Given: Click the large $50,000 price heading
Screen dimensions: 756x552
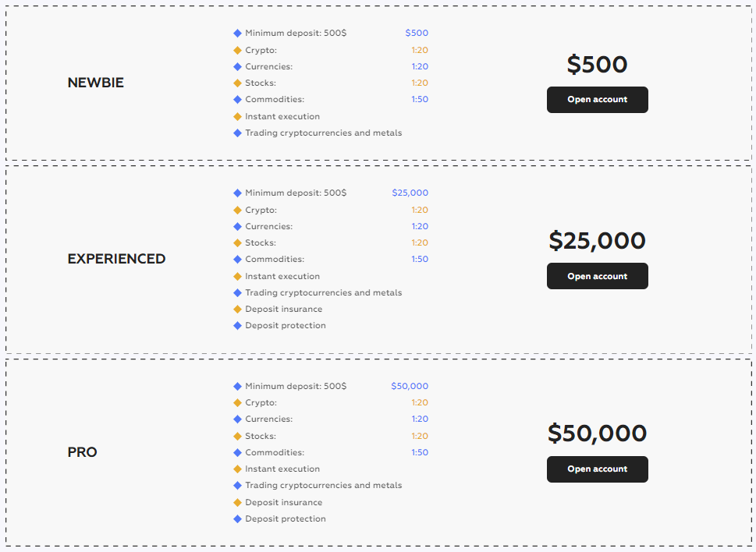Looking at the screenshot, I should pos(597,433).
